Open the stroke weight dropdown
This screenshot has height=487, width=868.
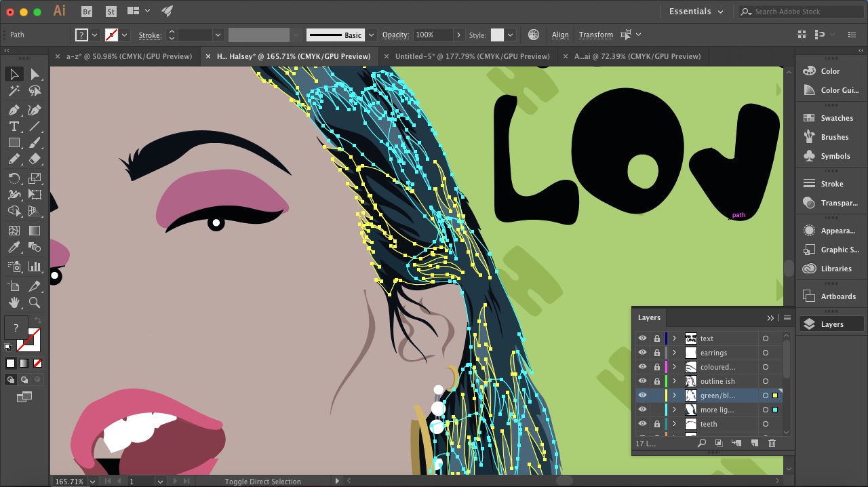(x=218, y=35)
